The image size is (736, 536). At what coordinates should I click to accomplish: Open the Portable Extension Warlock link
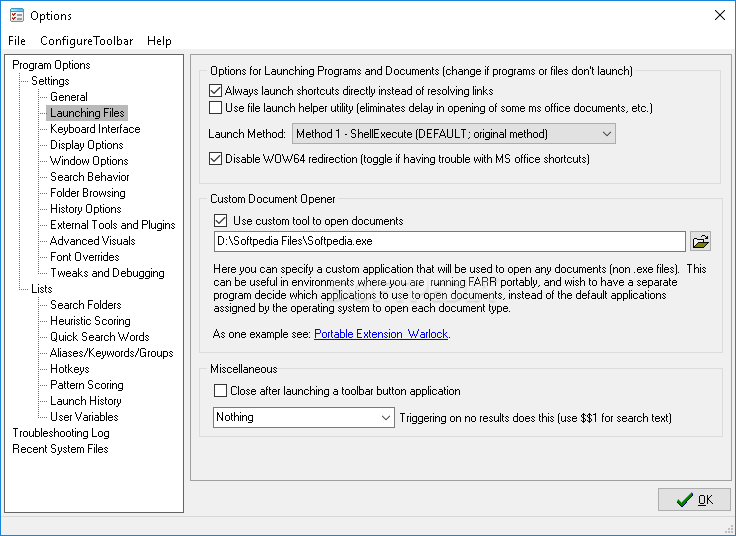tap(381, 334)
